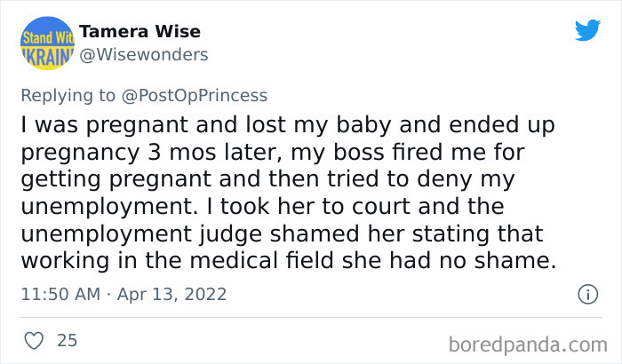The width and height of the screenshot is (622, 364).
Task: Like the tweet with the heart icon
Action: pyautogui.click(x=33, y=339)
